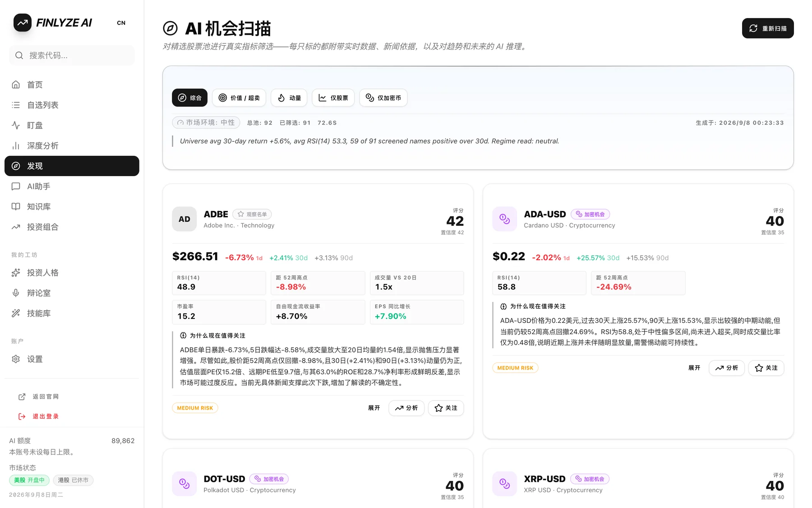Click 退出登录 to sign out

39,416
